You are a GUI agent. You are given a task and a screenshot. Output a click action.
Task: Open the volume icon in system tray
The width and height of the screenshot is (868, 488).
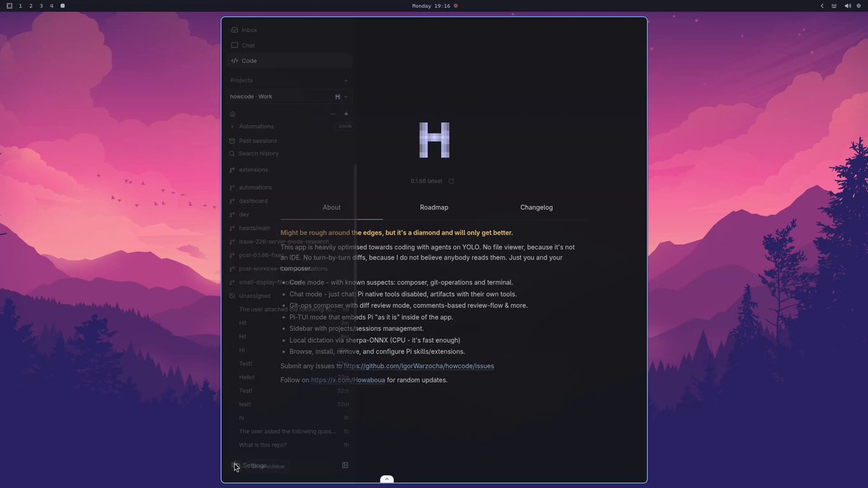[847, 6]
